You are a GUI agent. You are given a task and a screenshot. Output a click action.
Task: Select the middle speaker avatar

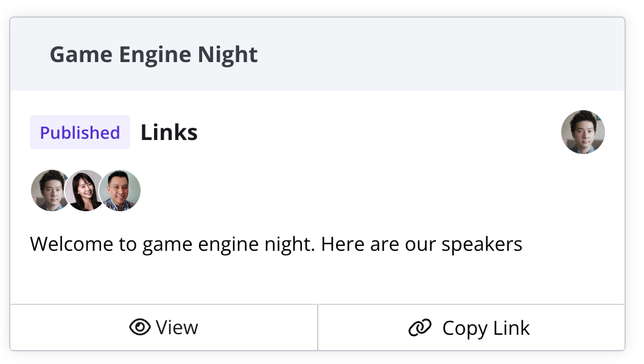[85, 191]
